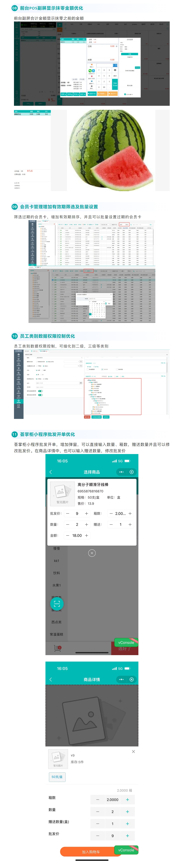Open the shopping cart icon with red badge

(x=57, y=648)
